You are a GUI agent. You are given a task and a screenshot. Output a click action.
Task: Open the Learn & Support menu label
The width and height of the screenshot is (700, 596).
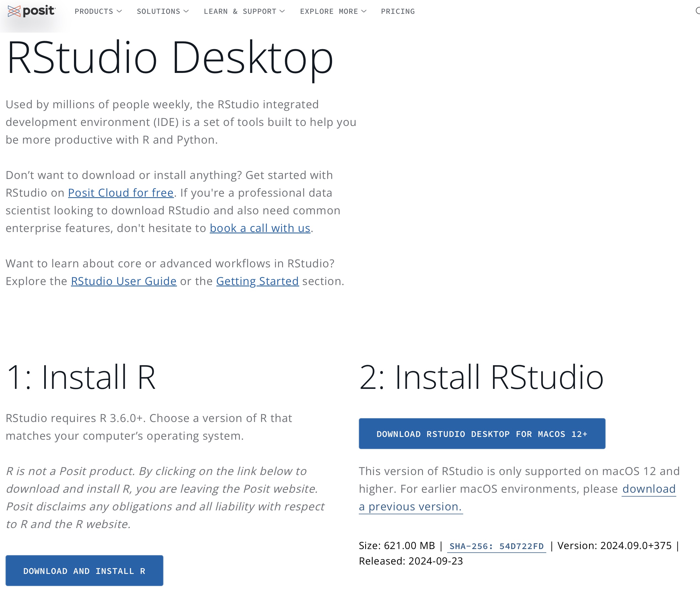(240, 12)
